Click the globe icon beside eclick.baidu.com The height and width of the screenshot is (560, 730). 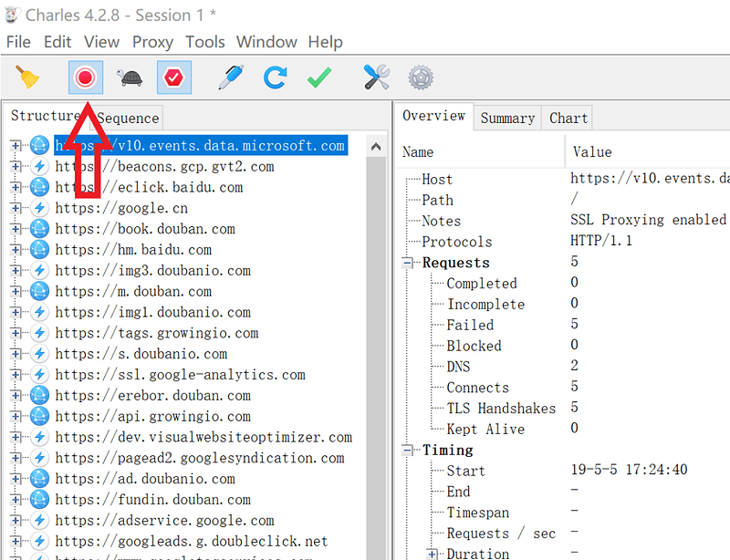click(39, 187)
